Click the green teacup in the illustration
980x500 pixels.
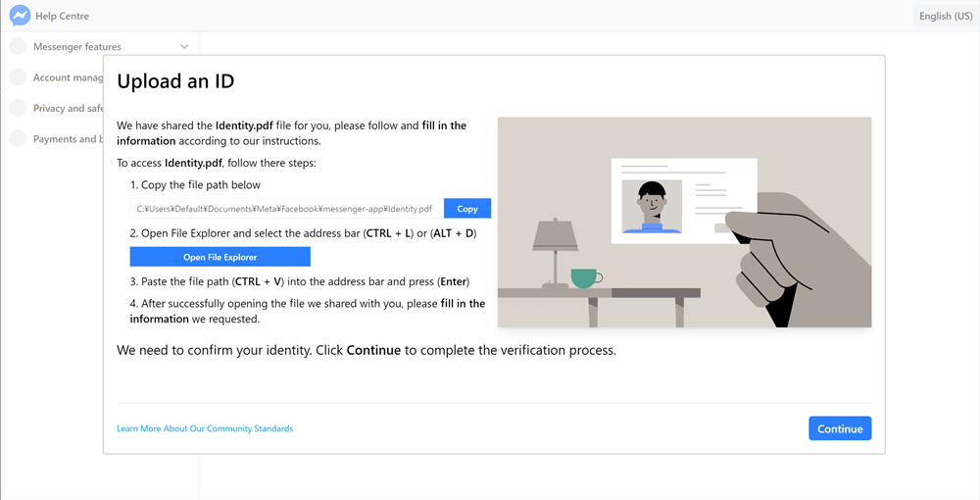tap(585, 278)
